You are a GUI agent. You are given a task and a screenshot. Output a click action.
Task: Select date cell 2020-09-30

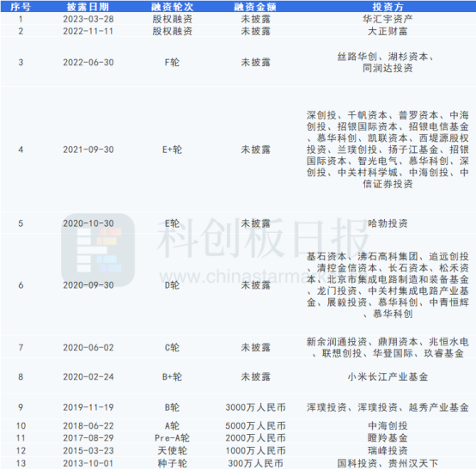[88, 285]
